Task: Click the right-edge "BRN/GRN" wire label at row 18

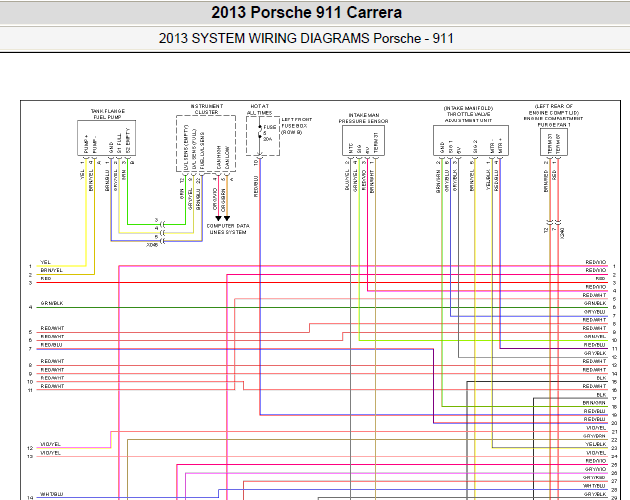Action: click(x=594, y=403)
